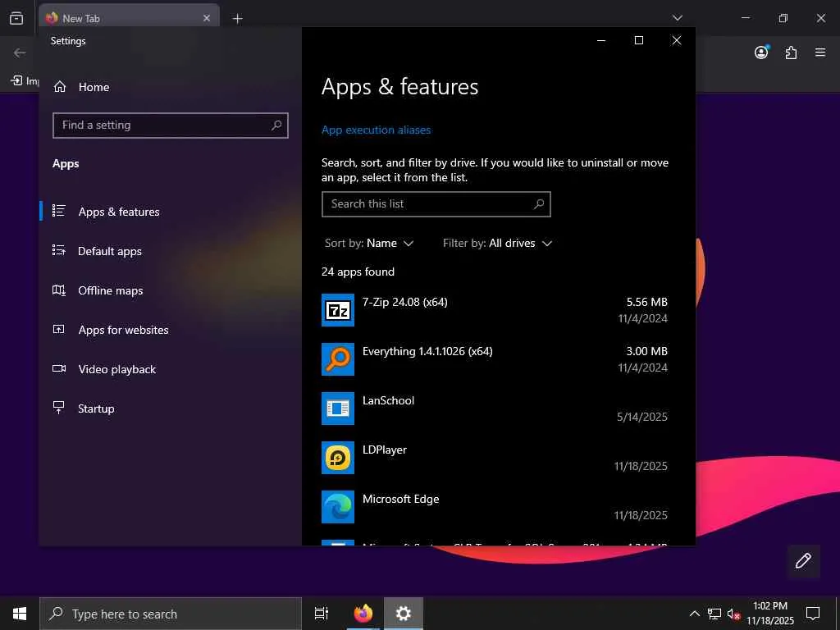Open Task View on the taskbar
This screenshot has width=840, height=630.
coord(322,614)
